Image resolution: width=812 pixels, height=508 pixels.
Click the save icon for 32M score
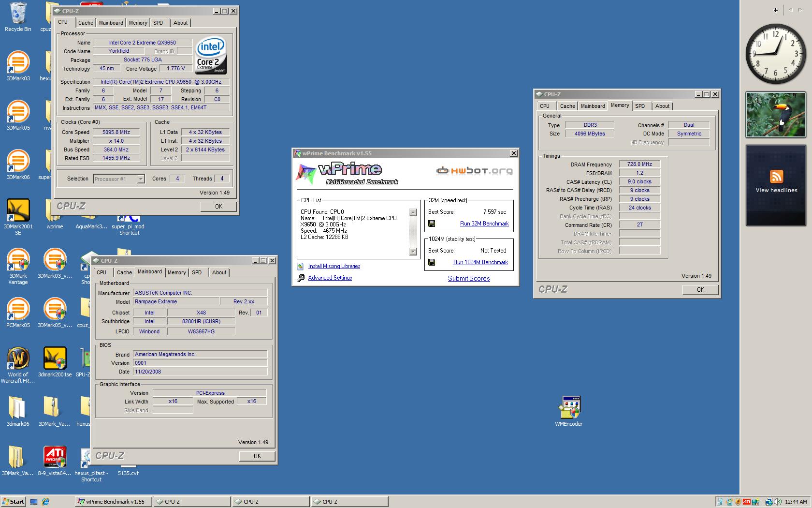pos(432,224)
